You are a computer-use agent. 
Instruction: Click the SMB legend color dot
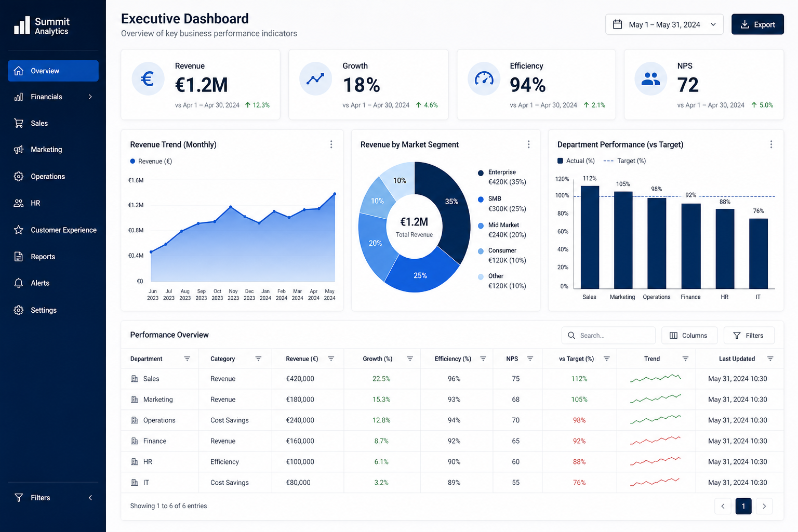481,199
